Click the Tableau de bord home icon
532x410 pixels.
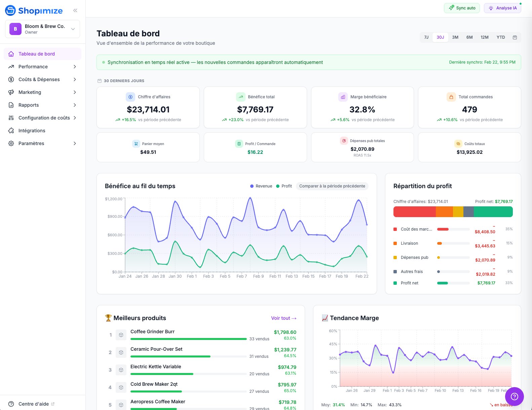[x=11, y=54]
